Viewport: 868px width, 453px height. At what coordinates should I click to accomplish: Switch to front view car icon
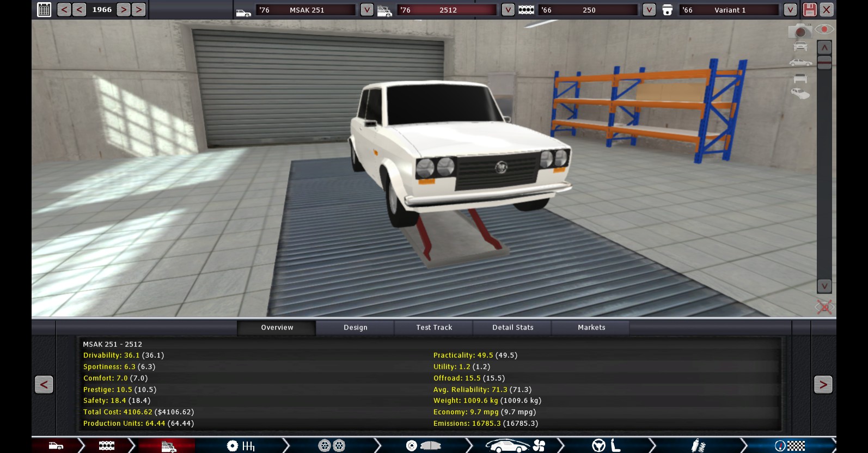tap(800, 47)
